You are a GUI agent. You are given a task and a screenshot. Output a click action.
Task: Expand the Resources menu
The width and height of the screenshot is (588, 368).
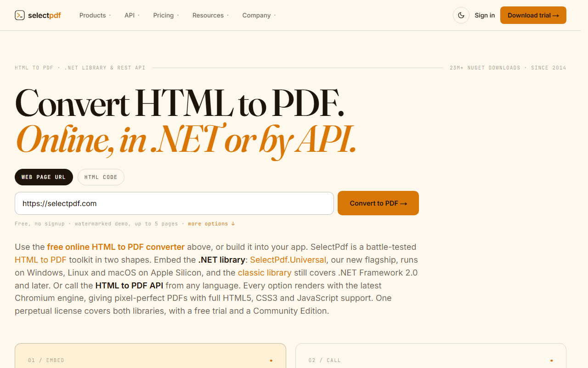[x=210, y=15]
